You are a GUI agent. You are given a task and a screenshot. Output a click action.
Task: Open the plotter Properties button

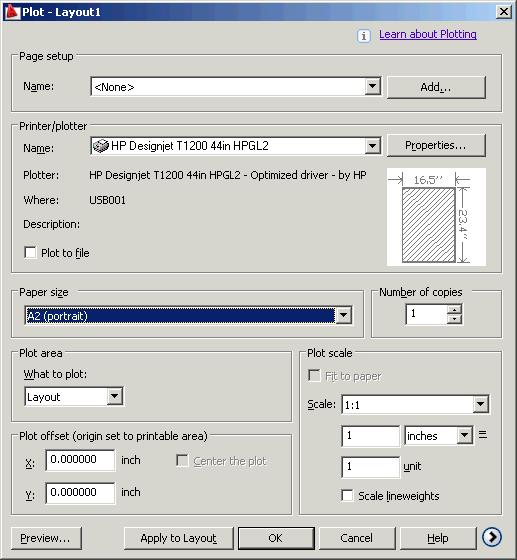pos(436,145)
